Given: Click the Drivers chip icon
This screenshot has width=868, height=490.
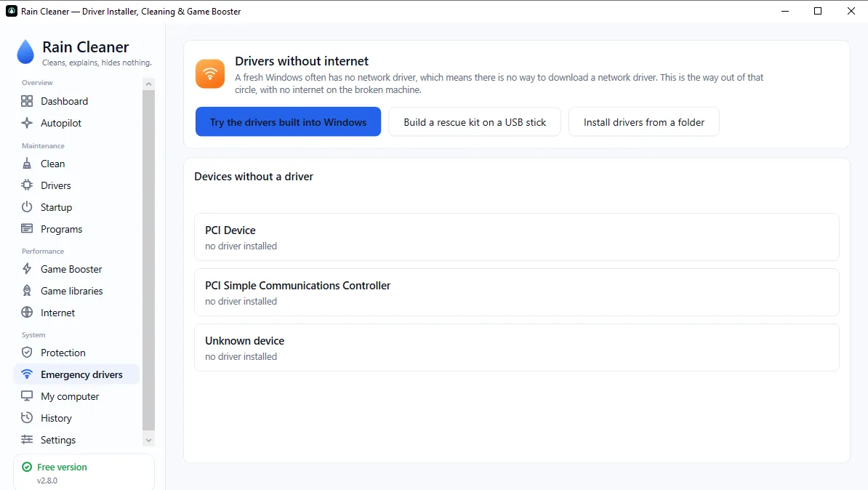Looking at the screenshot, I should [x=27, y=185].
